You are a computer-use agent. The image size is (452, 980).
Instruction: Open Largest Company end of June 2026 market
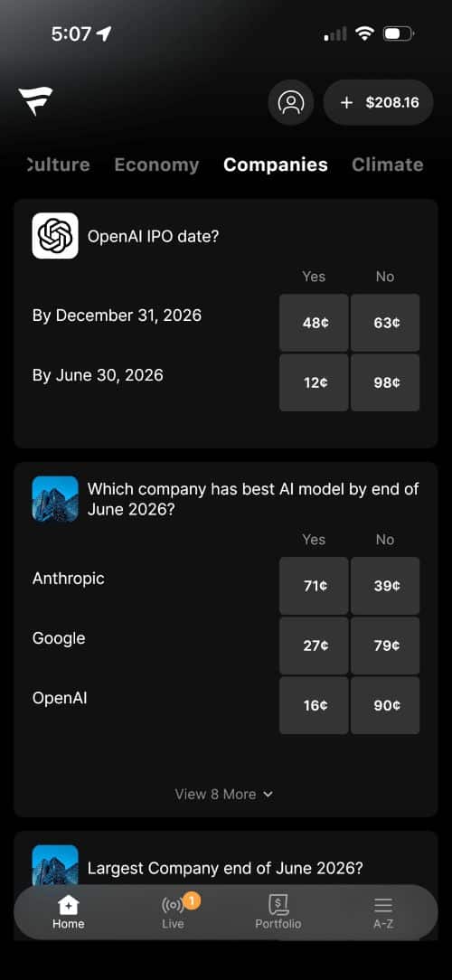point(225,868)
